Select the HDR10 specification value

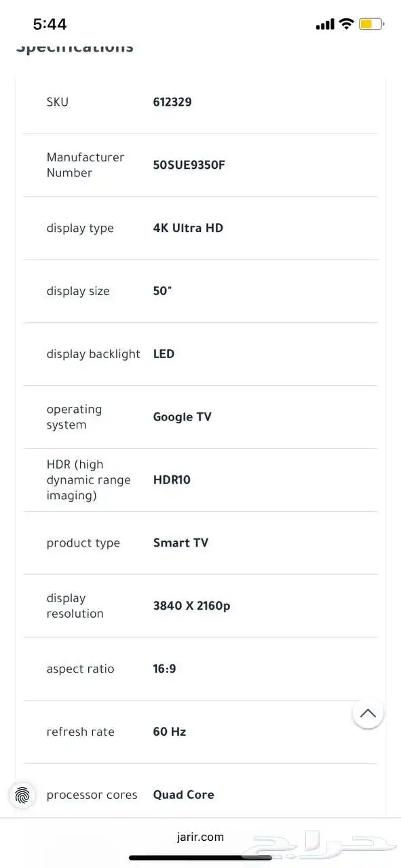tap(172, 479)
